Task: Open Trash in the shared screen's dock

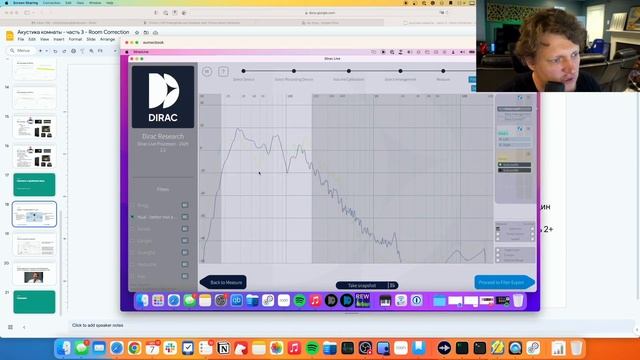Action: [518, 301]
